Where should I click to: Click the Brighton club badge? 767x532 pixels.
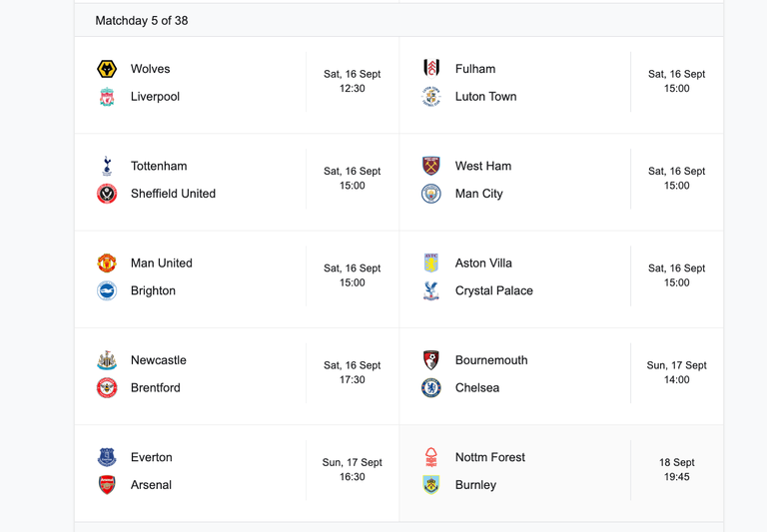coord(107,290)
